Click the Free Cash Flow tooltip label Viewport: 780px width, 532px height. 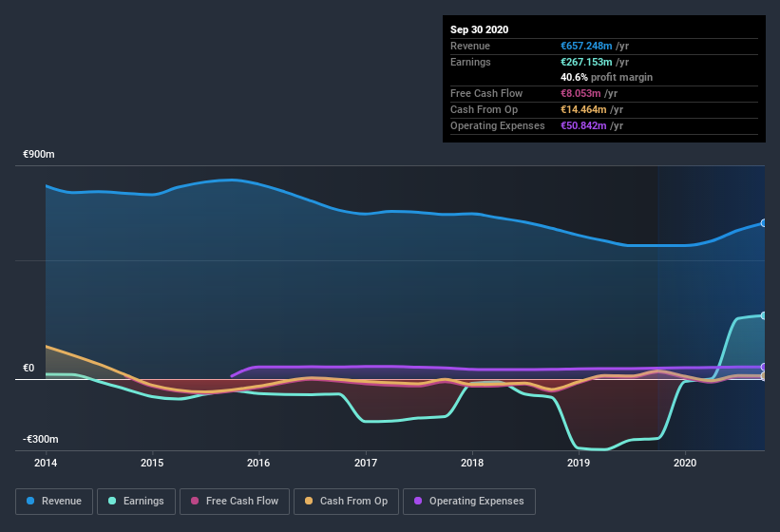tap(486, 93)
